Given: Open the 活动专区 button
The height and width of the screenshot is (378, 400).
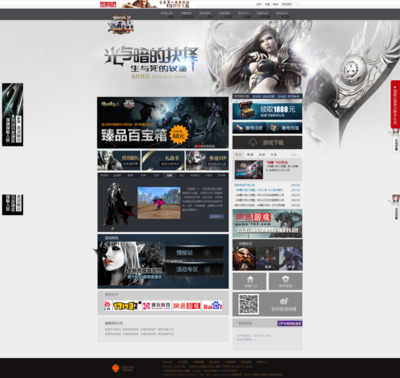Looking at the screenshot, I should 194,269.
